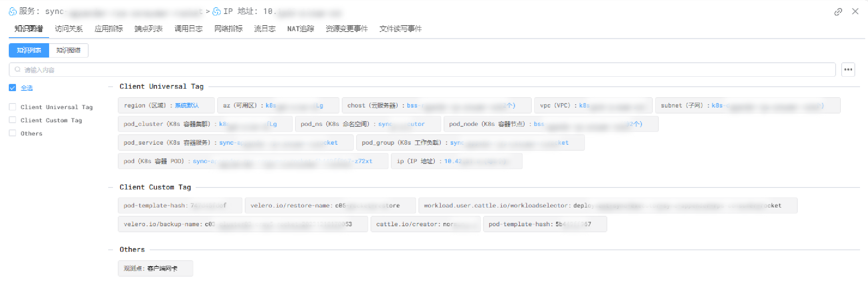Open the 访问关系 tab

pos(69,29)
